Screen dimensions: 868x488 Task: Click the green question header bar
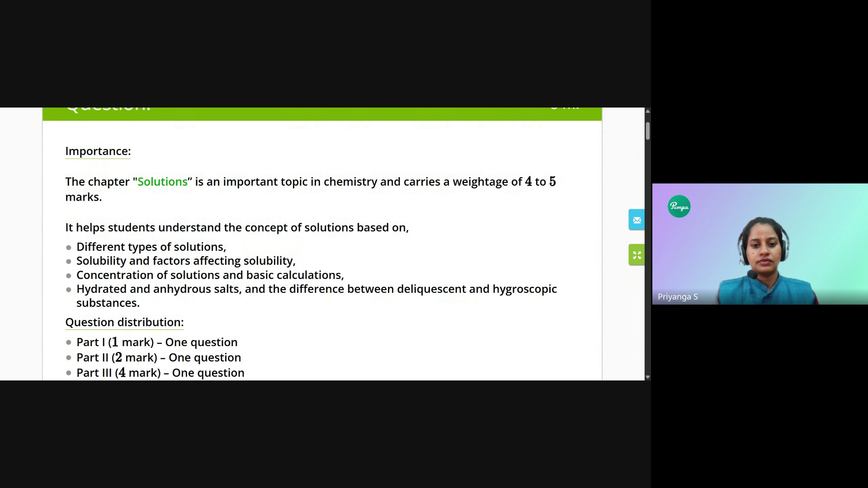tap(322, 113)
